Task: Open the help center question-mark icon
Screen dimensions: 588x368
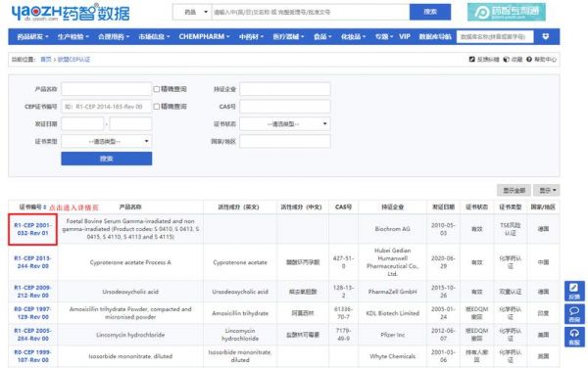Action: point(529,59)
